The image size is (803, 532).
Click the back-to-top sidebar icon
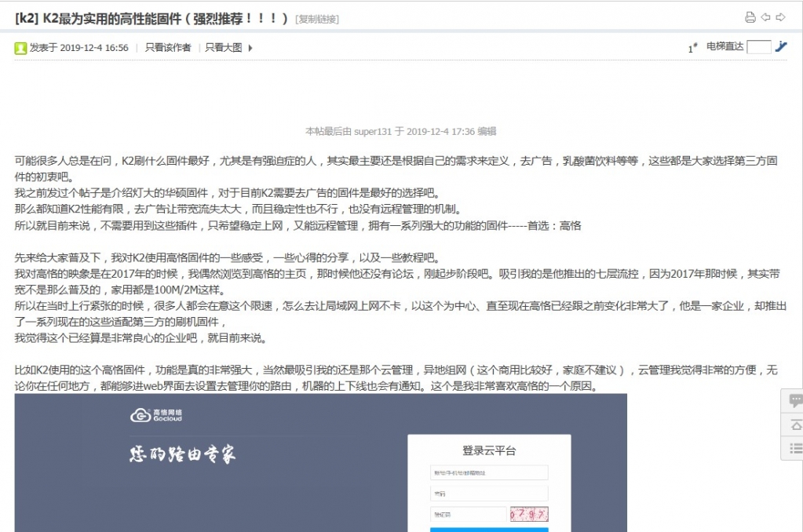(x=794, y=425)
